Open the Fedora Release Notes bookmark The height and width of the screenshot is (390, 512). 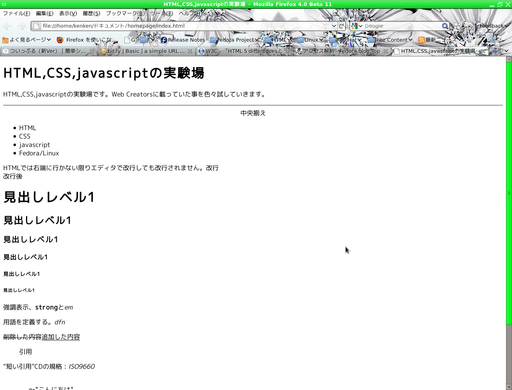tap(183, 40)
